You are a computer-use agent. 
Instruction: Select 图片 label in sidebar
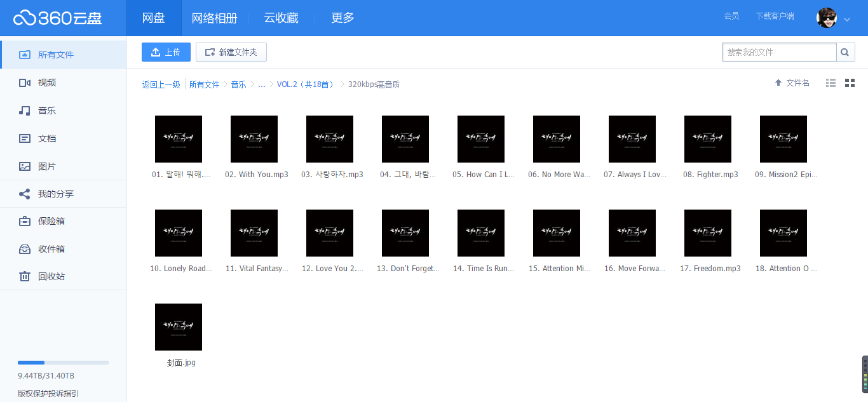[47, 166]
